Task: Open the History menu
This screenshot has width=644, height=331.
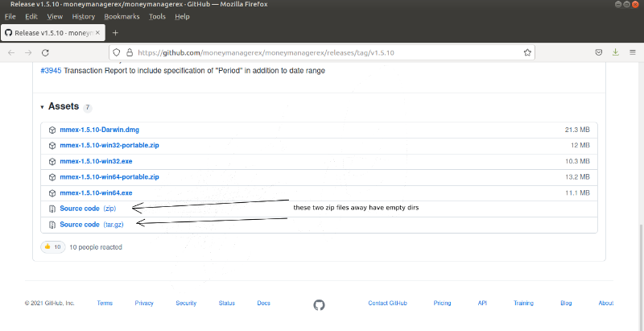Action: click(x=84, y=16)
